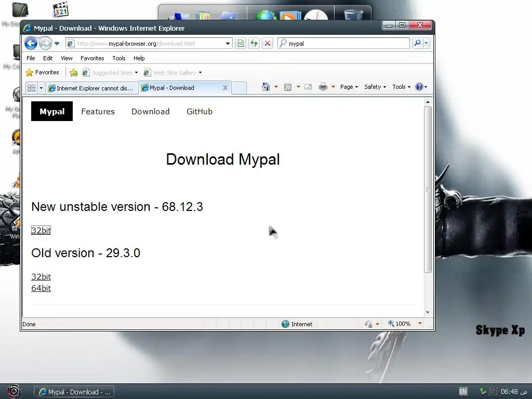Expand the tab list dropdown
The width and height of the screenshot is (532, 399).
[x=41, y=88]
